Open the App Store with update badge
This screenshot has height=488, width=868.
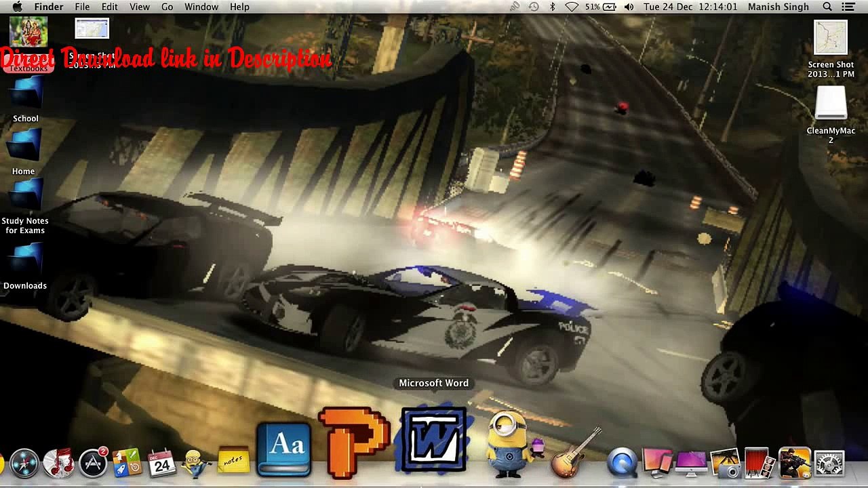[93, 463]
